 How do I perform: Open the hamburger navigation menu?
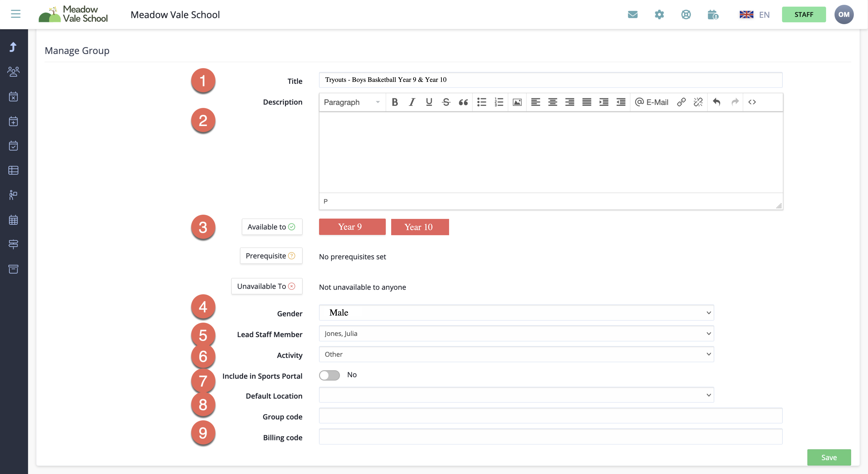[16, 14]
